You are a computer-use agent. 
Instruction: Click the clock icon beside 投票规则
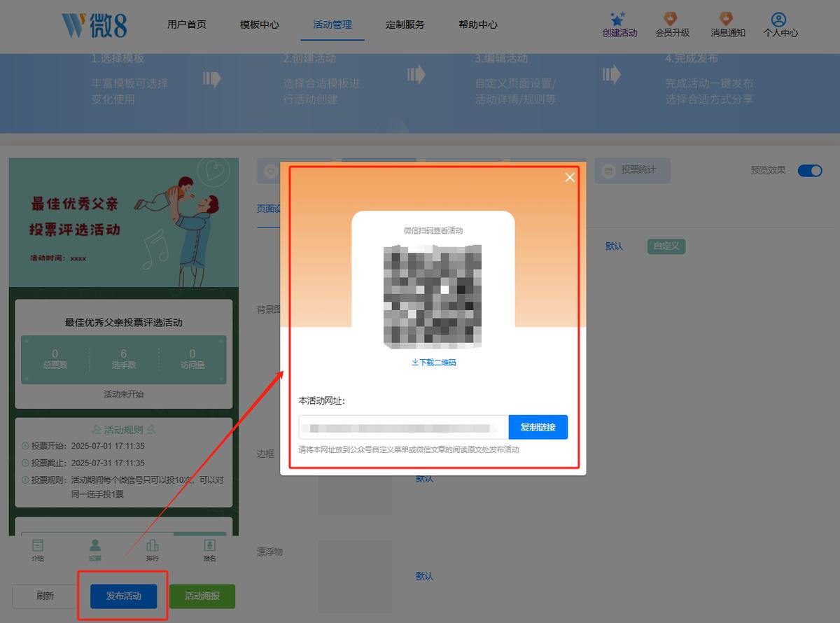[26, 481]
